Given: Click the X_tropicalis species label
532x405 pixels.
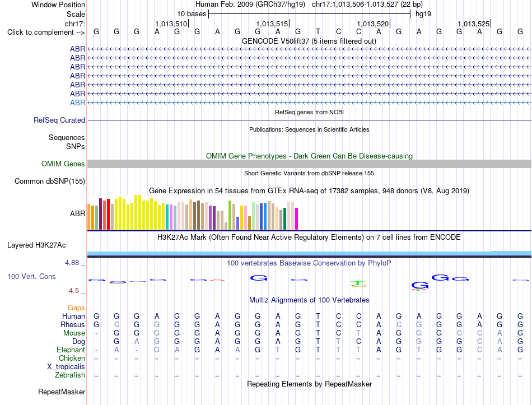Looking at the screenshot, I should (66, 367).
